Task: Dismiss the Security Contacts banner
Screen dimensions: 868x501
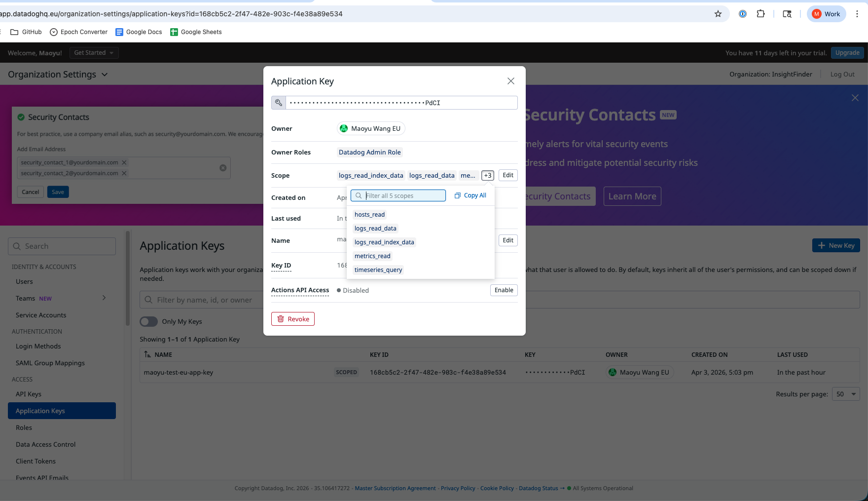Action: pyautogui.click(x=855, y=98)
